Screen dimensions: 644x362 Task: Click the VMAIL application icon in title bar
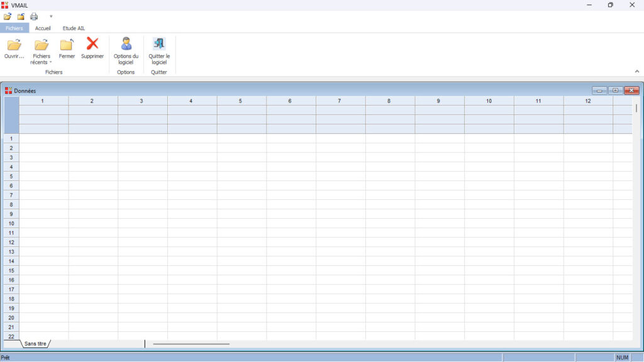click(4, 5)
